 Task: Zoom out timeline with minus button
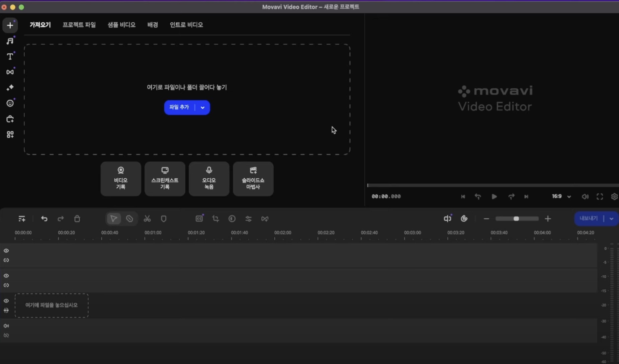click(487, 219)
